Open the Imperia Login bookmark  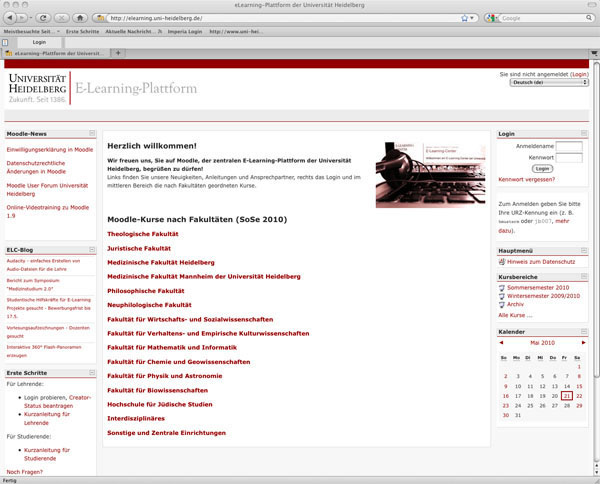pos(188,32)
